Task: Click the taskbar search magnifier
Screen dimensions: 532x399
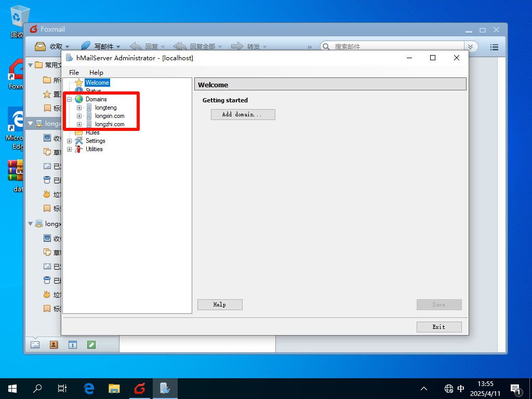Action: [37, 389]
